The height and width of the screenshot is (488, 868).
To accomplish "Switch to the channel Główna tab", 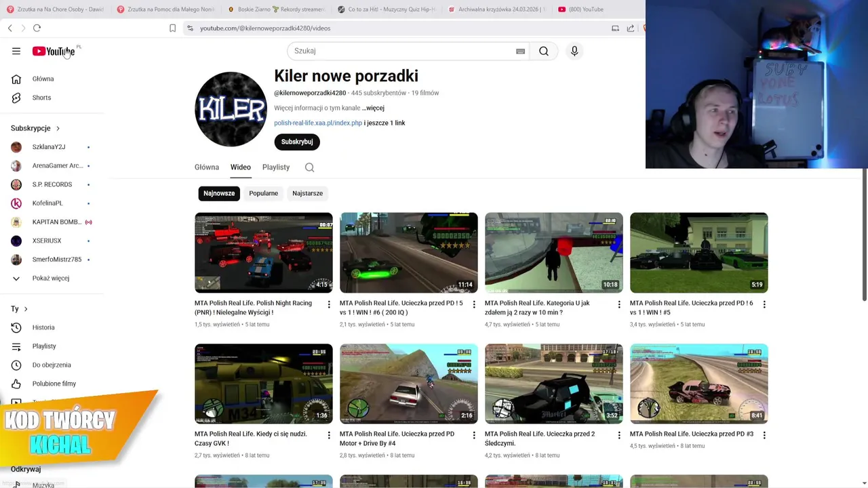I will pos(207,167).
